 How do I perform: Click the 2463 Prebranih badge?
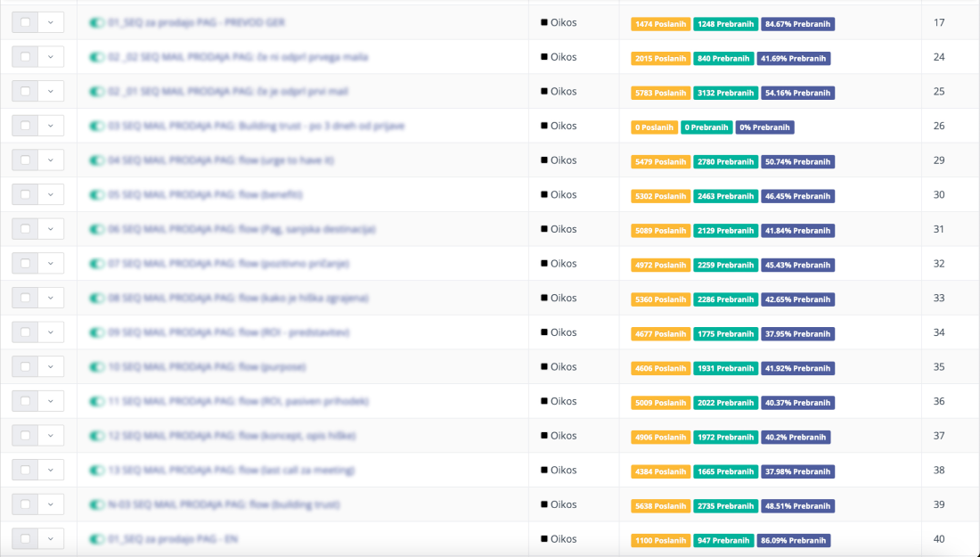click(x=725, y=196)
